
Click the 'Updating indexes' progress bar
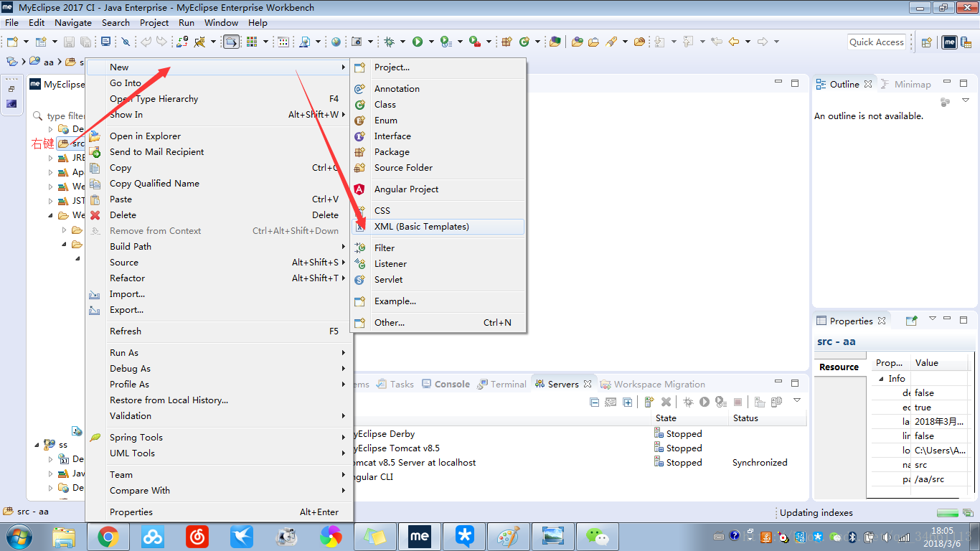click(948, 513)
